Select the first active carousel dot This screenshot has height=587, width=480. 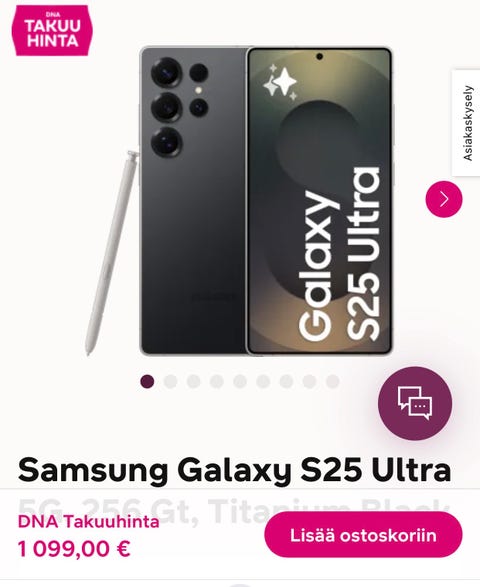(147, 381)
